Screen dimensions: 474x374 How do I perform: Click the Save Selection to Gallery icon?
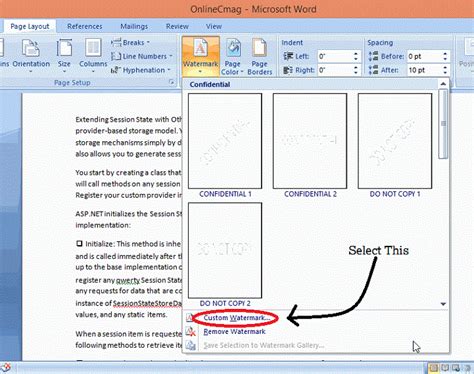click(x=191, y=345)
